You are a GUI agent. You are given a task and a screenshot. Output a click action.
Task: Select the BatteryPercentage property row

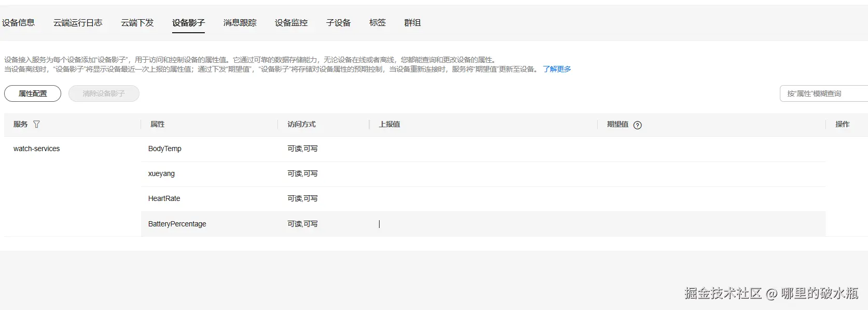coord(483,224)
